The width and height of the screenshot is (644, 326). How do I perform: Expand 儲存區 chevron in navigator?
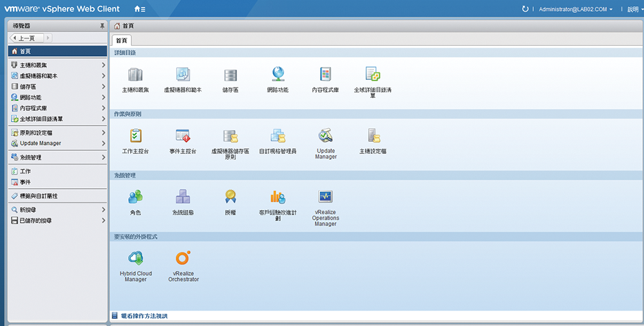pos(103,86)
